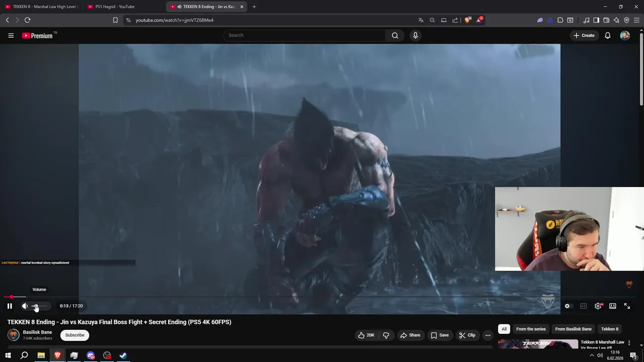Bookmark this page from the address bar
644x362 pixels.
click(x=115, y=20)
